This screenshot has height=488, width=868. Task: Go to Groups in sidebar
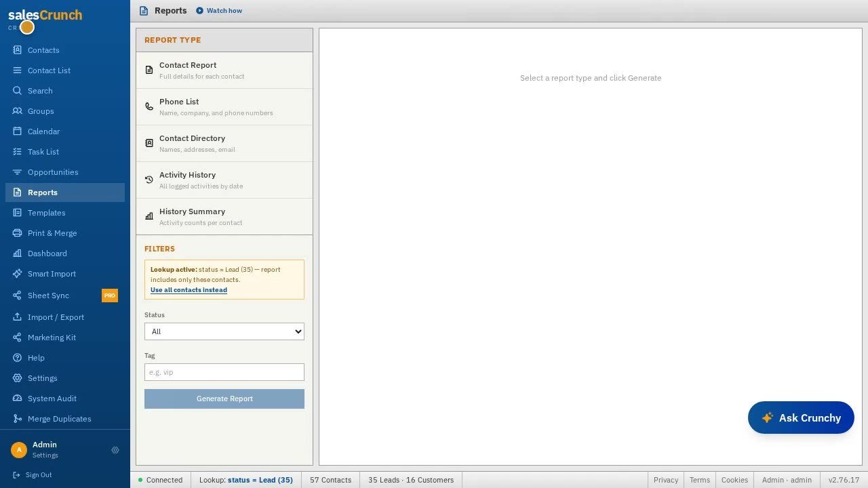(x=65, y=111)
